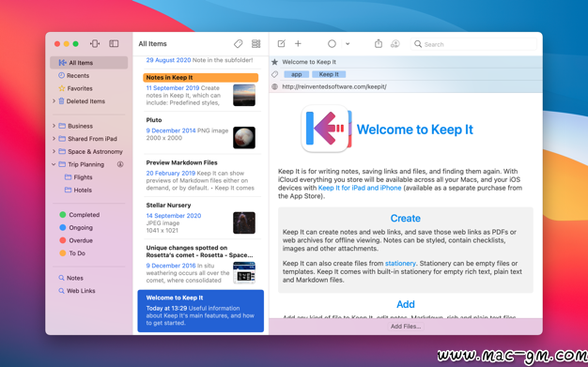Click the Stellar Nursery thumbnail

click(x=244, y=222)
